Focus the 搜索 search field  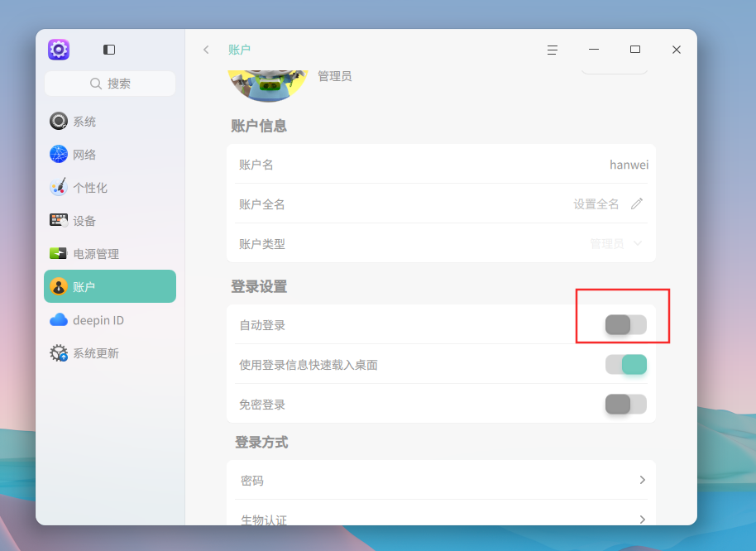pyautogui.click(x=110, y=84)
